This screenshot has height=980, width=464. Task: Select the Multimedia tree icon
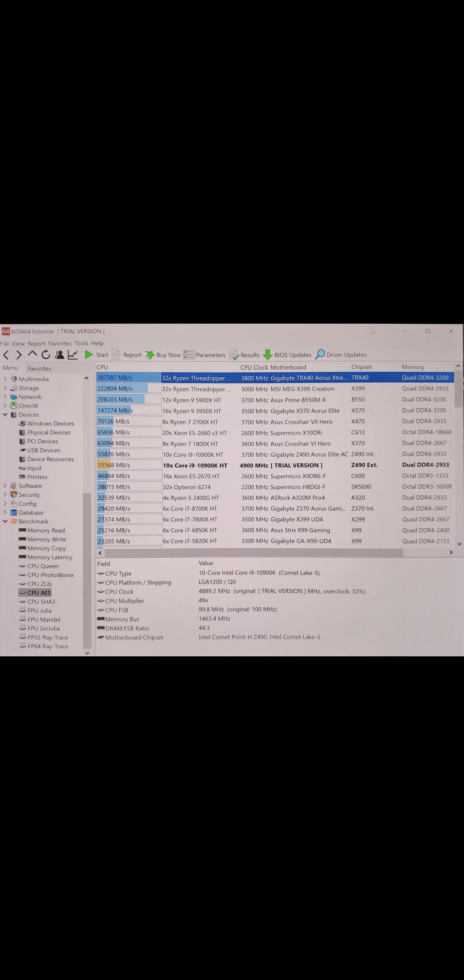(14, 379)
